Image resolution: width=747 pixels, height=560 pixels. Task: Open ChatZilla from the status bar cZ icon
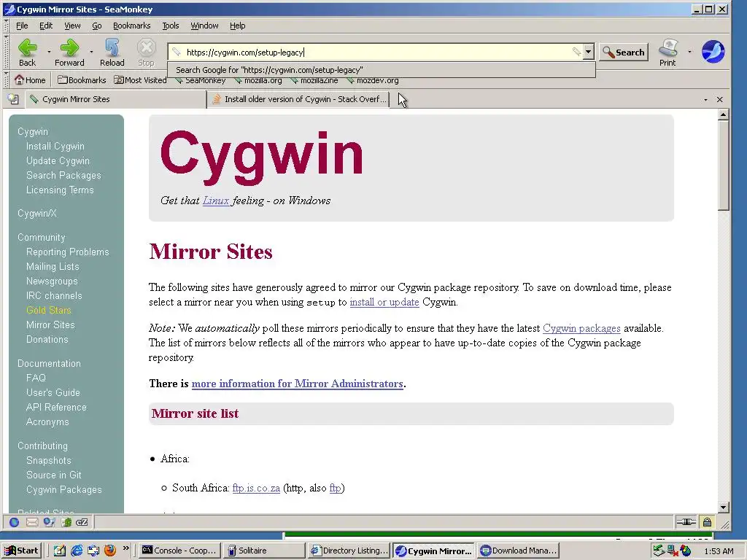82,522
